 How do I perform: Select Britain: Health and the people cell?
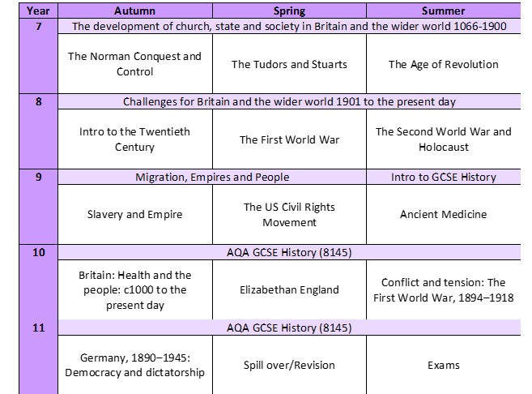click(134, 289)
